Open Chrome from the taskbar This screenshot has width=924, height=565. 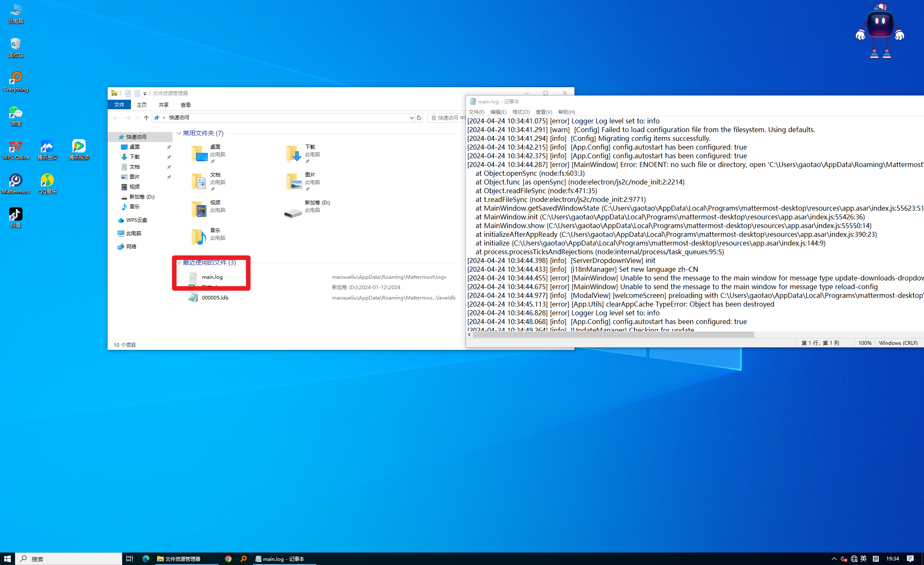click(228, 559)
